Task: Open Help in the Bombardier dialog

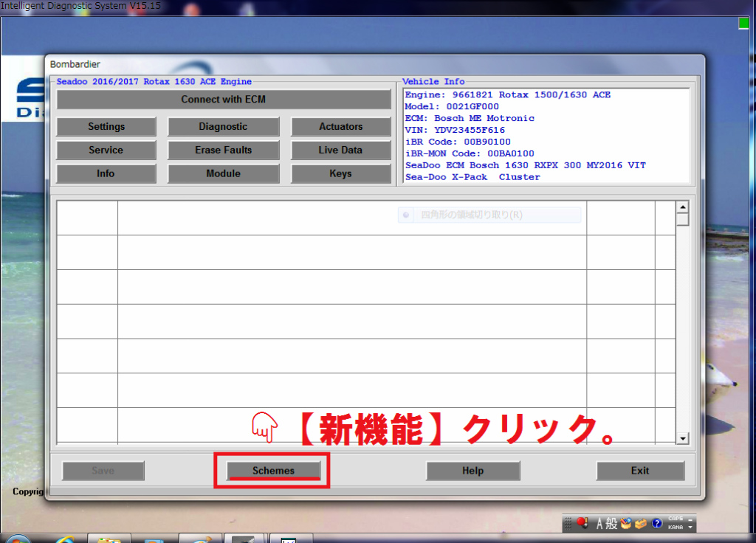Action: [x=473, y=471]
